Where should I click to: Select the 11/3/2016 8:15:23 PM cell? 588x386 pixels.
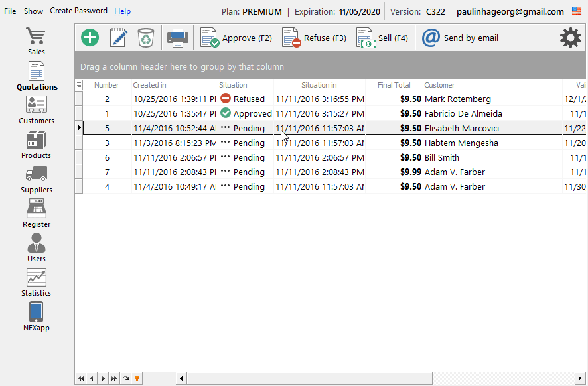(175, 143)
